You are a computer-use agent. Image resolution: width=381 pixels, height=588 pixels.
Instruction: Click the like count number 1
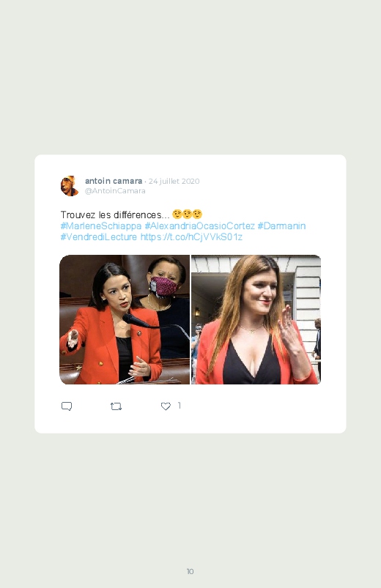(180, 406)
